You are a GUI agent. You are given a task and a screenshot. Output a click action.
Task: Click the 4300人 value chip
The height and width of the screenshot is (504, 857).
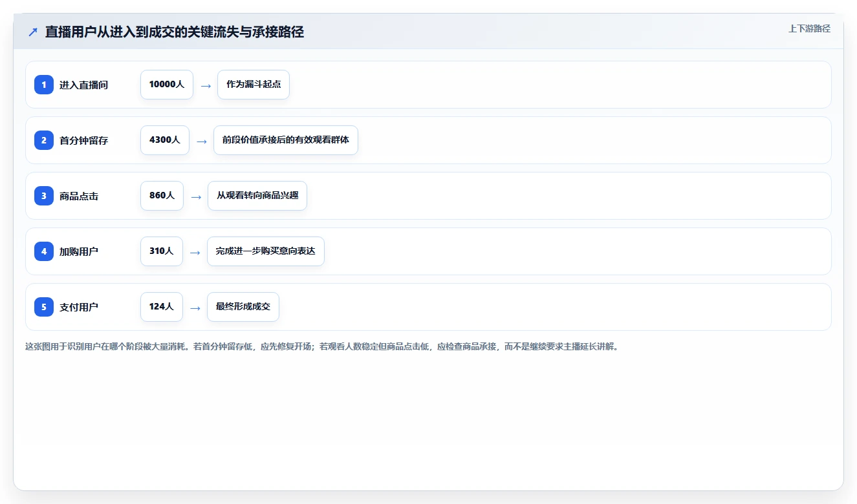click(x=165, y=140)
